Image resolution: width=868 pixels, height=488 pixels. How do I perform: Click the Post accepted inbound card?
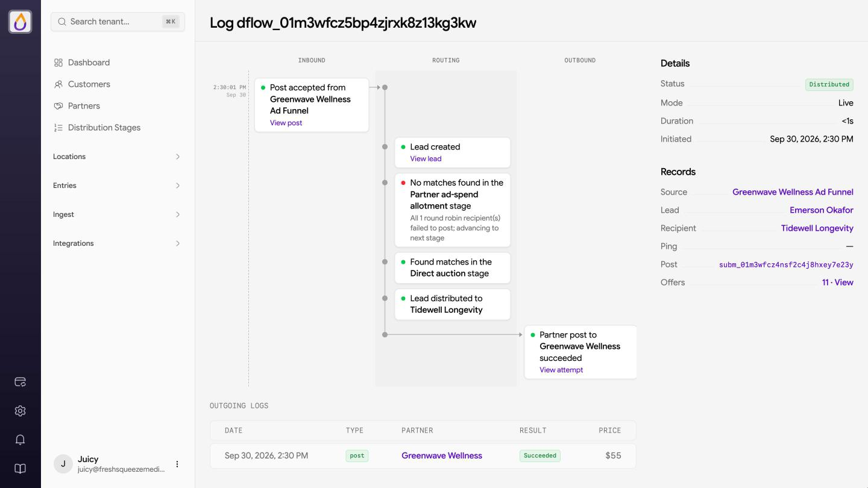tap(312, 105)
